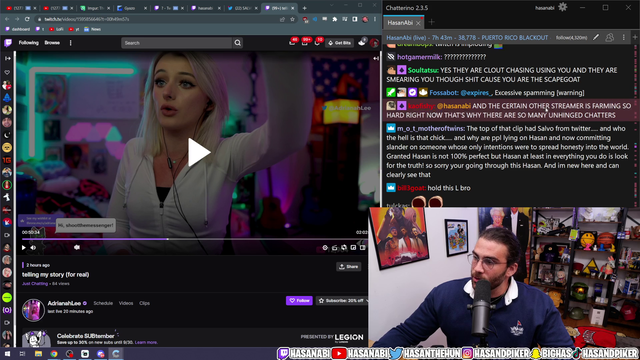Click the Follow button for AdrianahLee
640x360 pixels.
coord(299,300)
